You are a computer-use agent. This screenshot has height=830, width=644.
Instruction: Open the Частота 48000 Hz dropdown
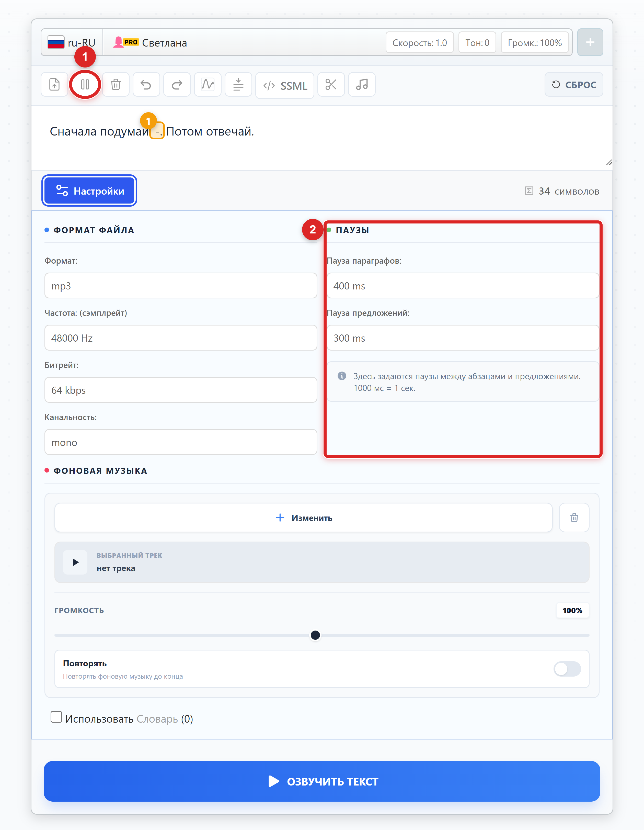181,338
